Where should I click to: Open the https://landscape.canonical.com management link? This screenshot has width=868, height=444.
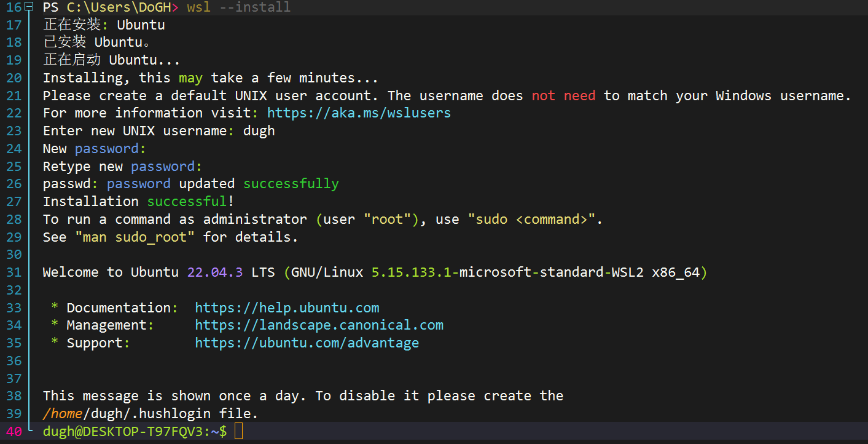319,325
